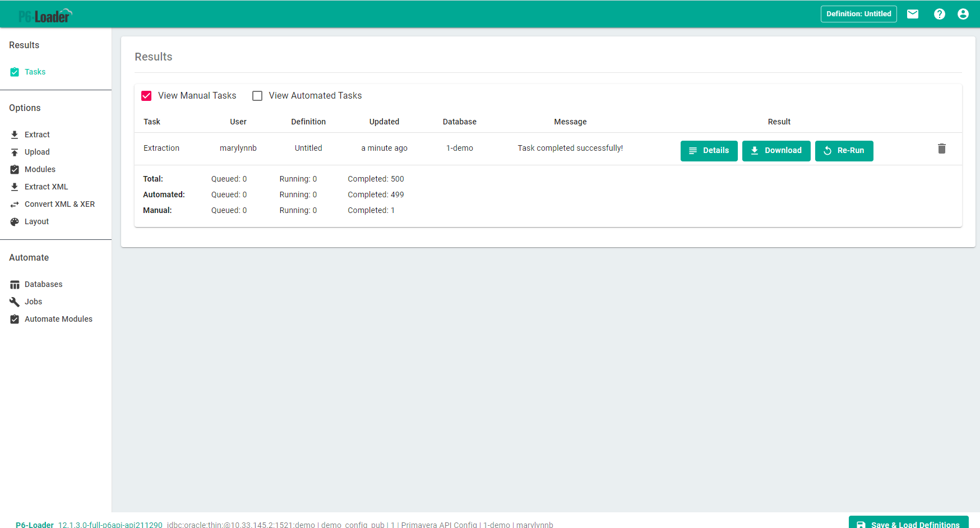Delete the Extraction task with trash icon

(942, 149)
